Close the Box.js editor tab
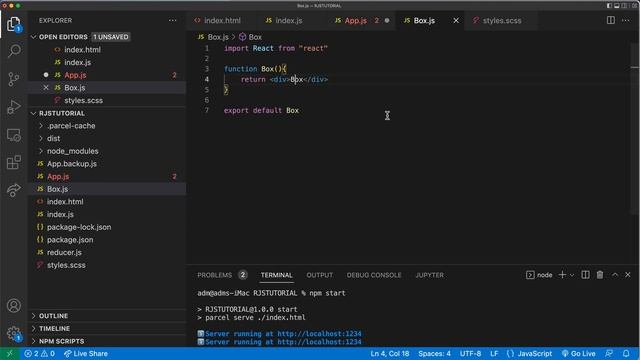Image resolution: width=640 pixels, height=360 pixels. 456,20
